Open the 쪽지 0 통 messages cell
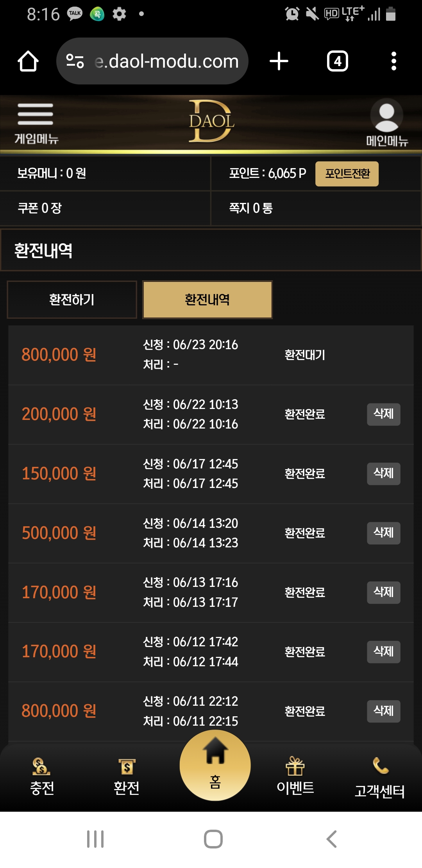This screenshot has height=868, width=422. (x=316, y=208)
